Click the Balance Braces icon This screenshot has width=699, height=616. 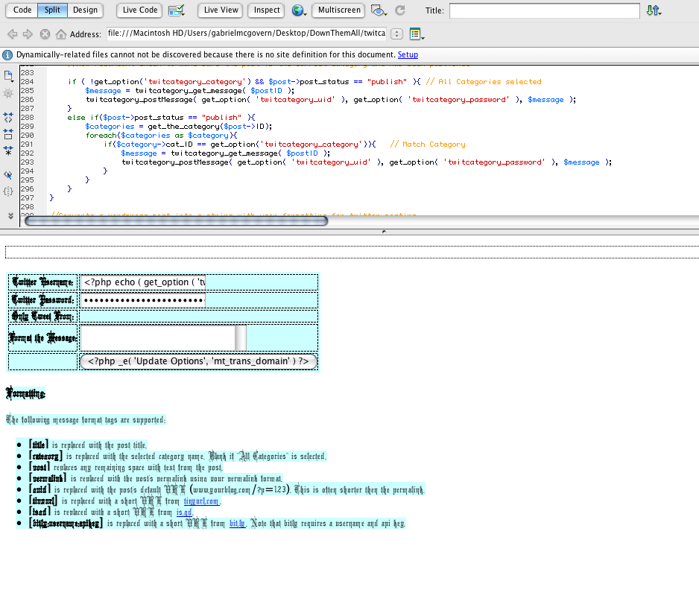8,191
